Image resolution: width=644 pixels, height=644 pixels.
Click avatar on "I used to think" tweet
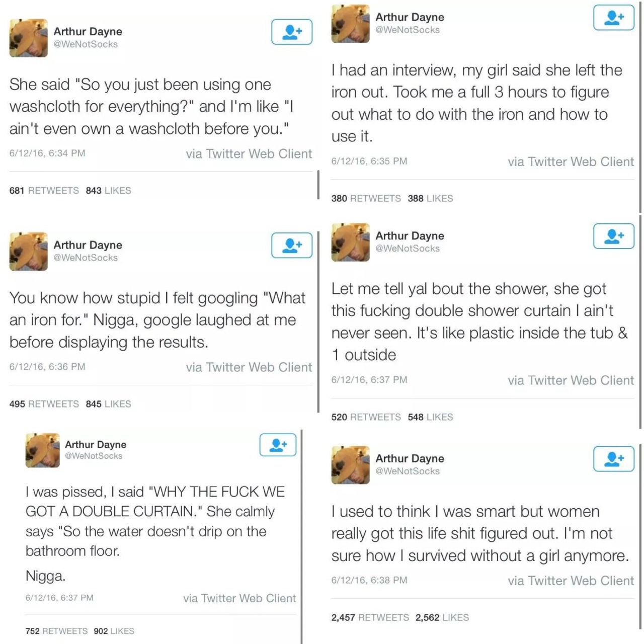point(351,464)
